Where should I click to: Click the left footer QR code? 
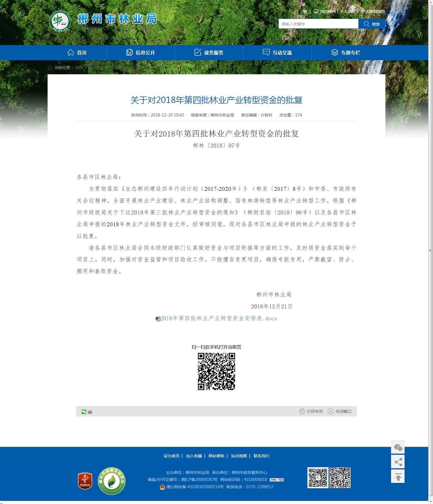318,478
